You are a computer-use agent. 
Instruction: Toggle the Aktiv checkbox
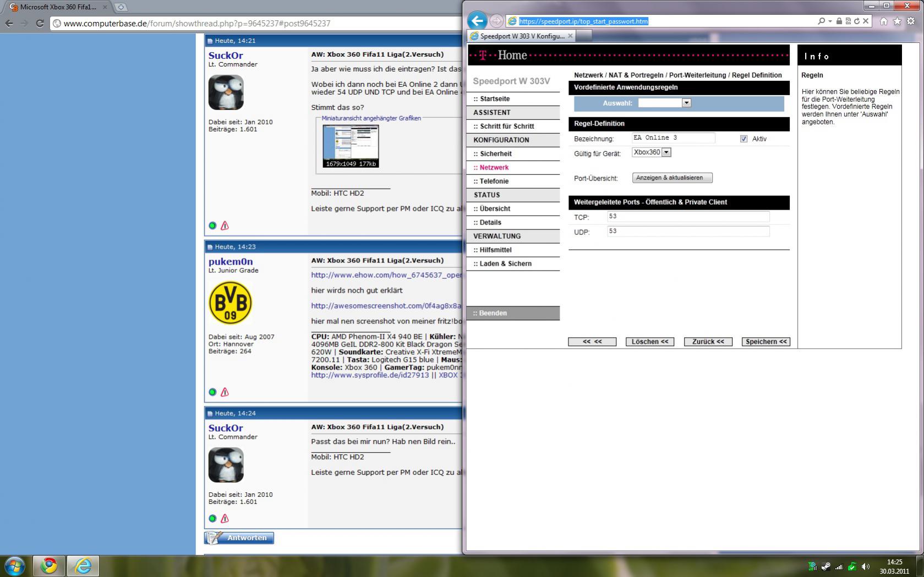(743, 139)
